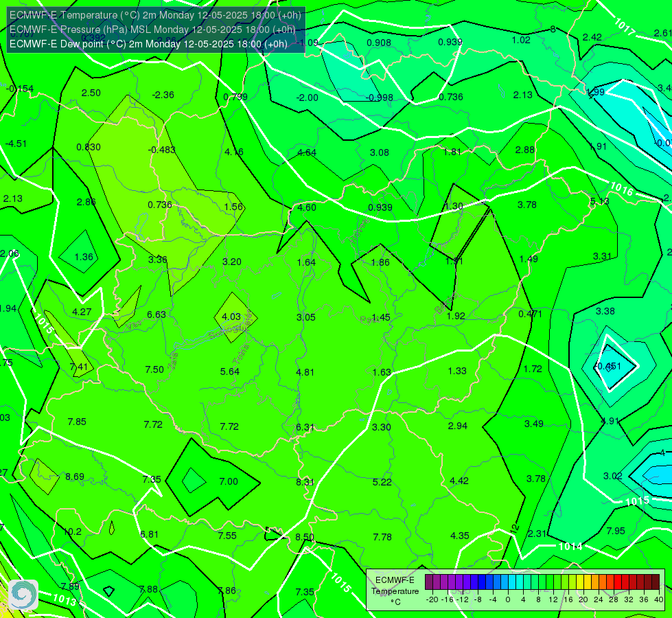Select the ECMWF-E Temperature 2m layer line
Screen dimensions: 672x618
click(155, 15)
